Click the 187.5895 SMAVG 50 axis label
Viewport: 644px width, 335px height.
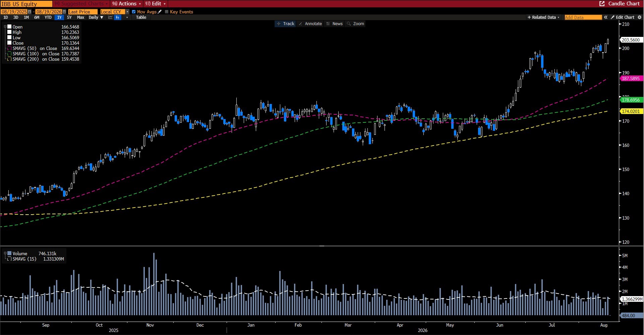click(x=631, y=78)
